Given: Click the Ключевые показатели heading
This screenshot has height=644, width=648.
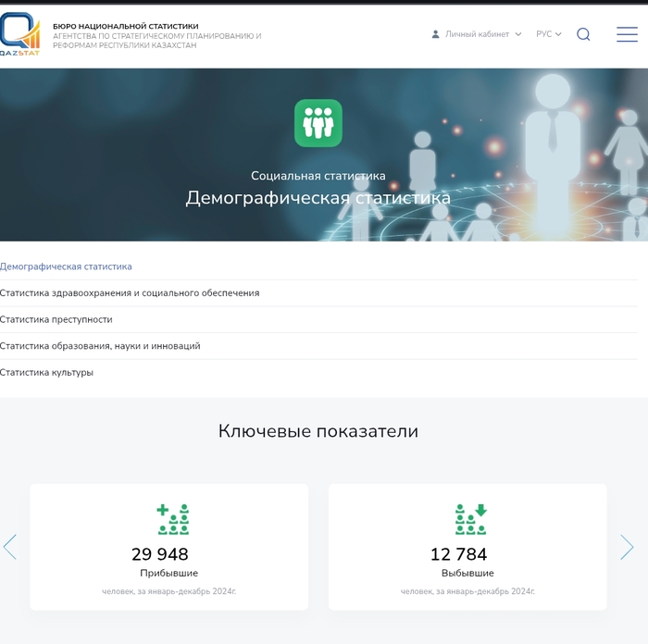Looking at the screenshot, I should [318, 431].
